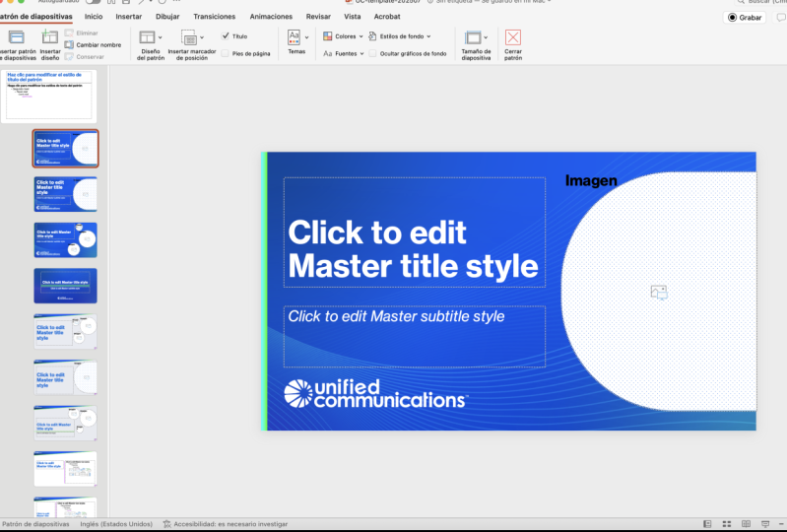Click the Cambiar nombre button
This screenshot has width=787, height=532.
[93, 44]
